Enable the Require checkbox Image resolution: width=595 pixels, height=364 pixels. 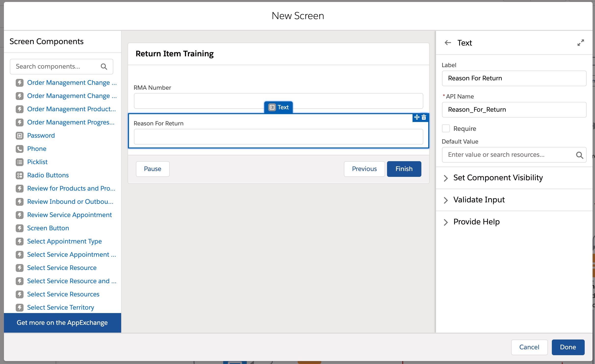446,128
